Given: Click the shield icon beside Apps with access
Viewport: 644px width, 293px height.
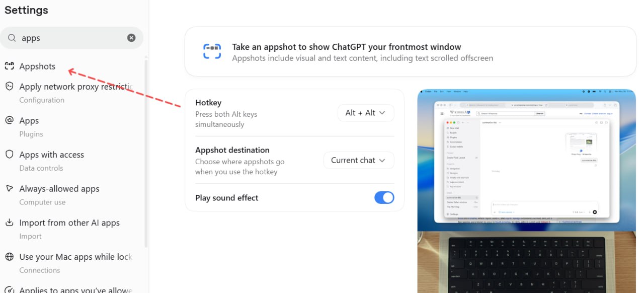Looking at the screenshot, I should 9,154.
